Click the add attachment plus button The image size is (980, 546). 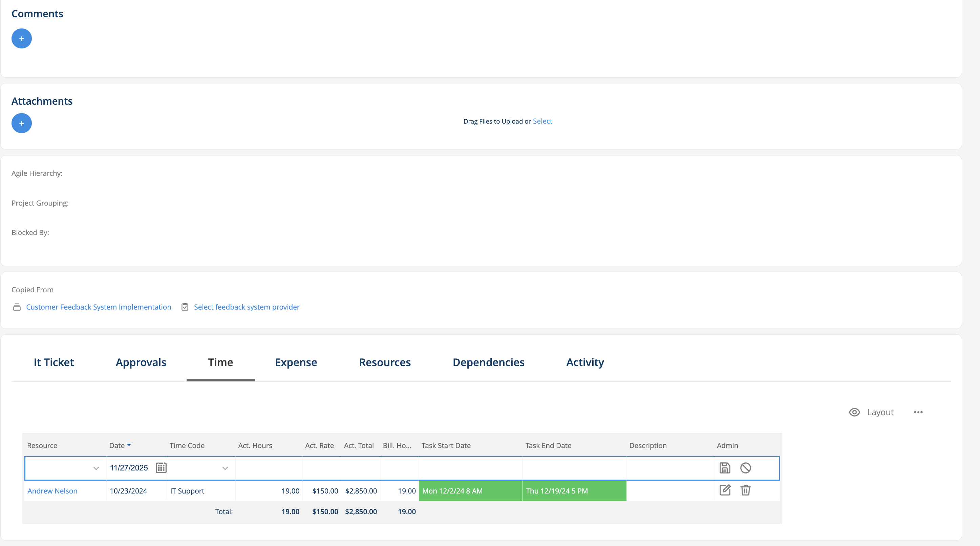(x=21, y=123)
